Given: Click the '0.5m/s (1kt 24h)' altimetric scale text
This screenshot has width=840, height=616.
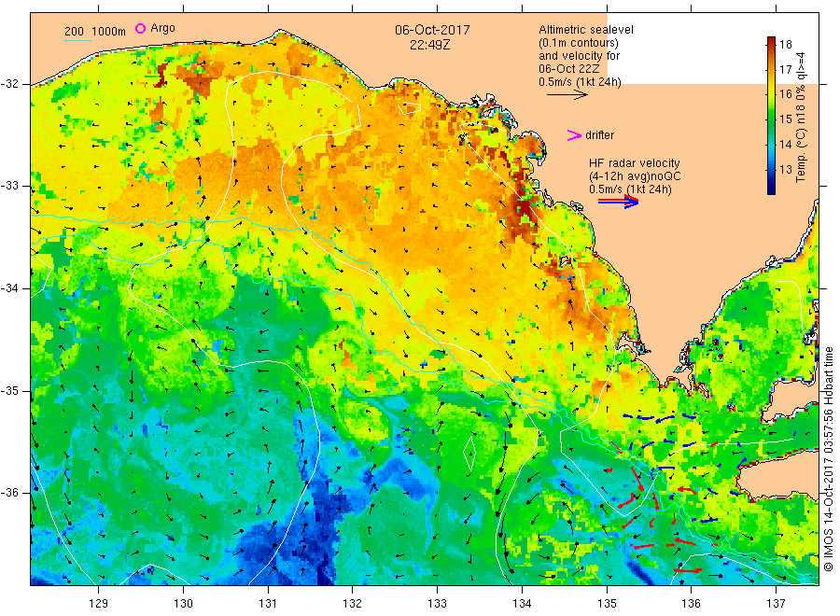Looking at the screenshot, I should tap(580, 82).
